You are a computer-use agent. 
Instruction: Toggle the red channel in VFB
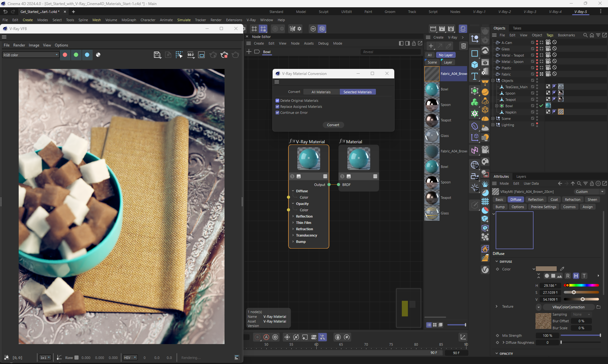(65, 55)
